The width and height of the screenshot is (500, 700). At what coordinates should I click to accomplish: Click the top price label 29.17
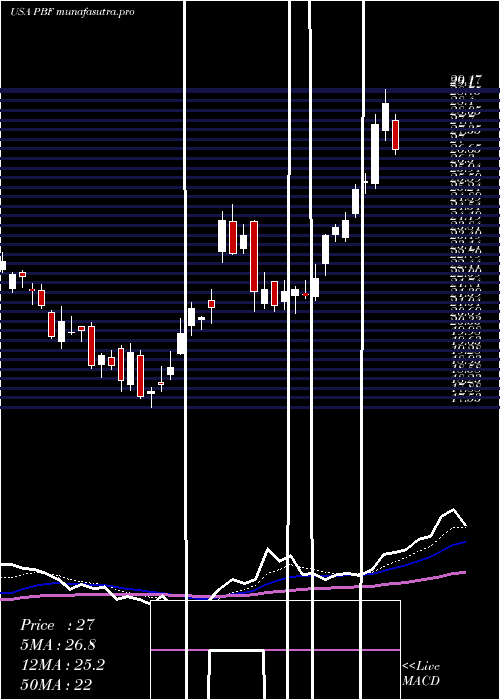pyautogui.click(x=466, y=81)
